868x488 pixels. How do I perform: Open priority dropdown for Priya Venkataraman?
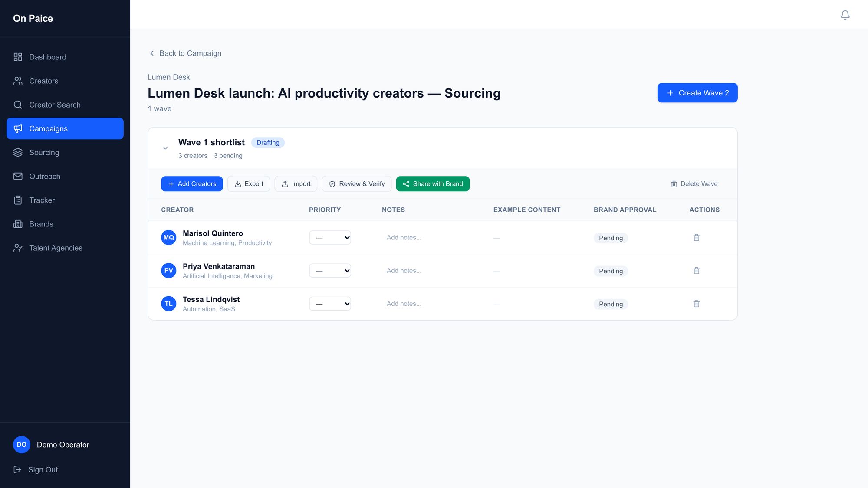pos(330,271)
